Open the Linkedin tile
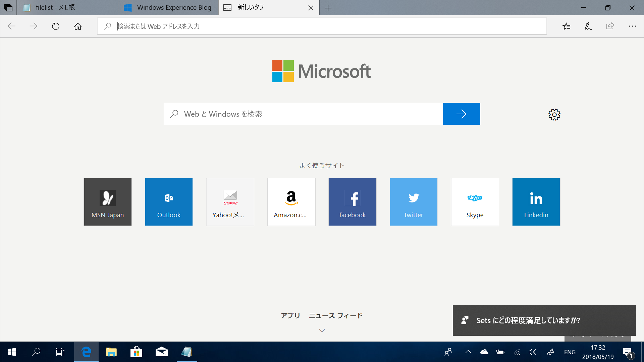Viewport: 644px width, 362px height. click(536, 202)
